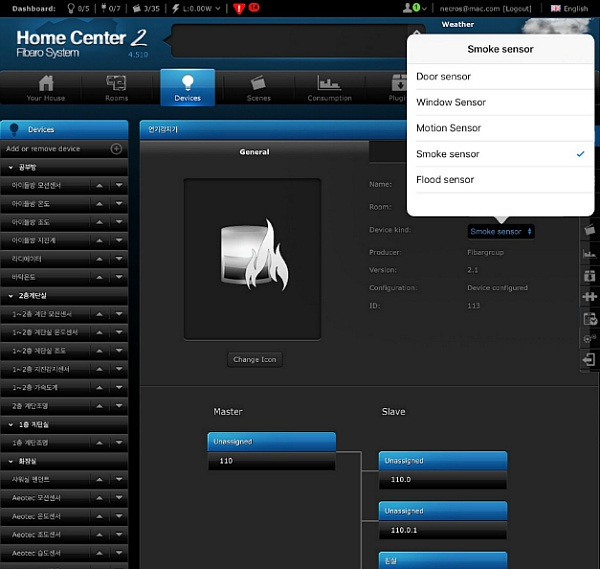600x569 pixels.
Task: Click the right sidebar puzzle piece icon
Action: [x=590, y=297]
